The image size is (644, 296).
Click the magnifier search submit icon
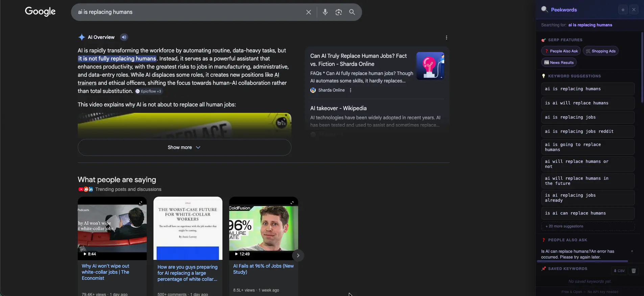[352, 12]
